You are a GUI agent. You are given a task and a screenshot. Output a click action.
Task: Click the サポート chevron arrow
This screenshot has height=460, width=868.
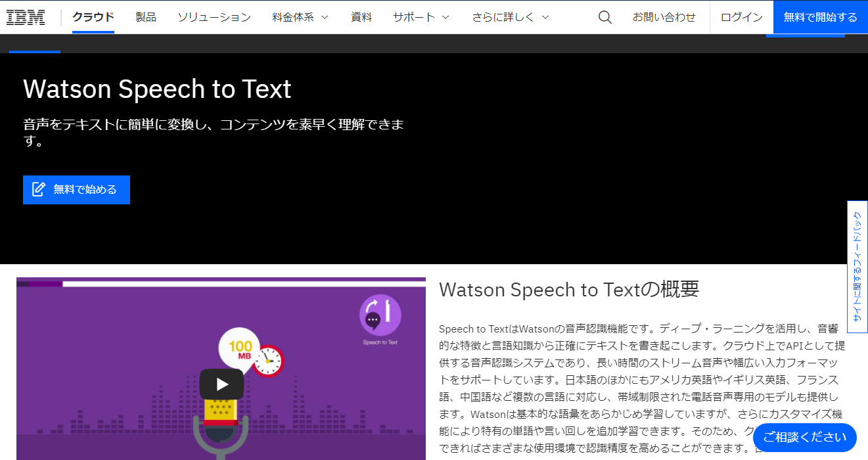445,18
